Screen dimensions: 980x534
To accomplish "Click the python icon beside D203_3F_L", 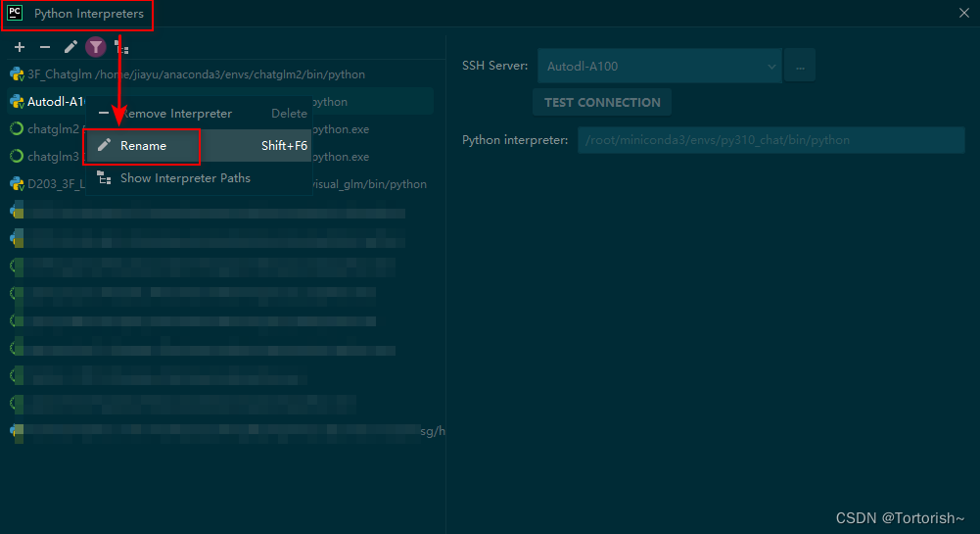I will coord(17,184).
